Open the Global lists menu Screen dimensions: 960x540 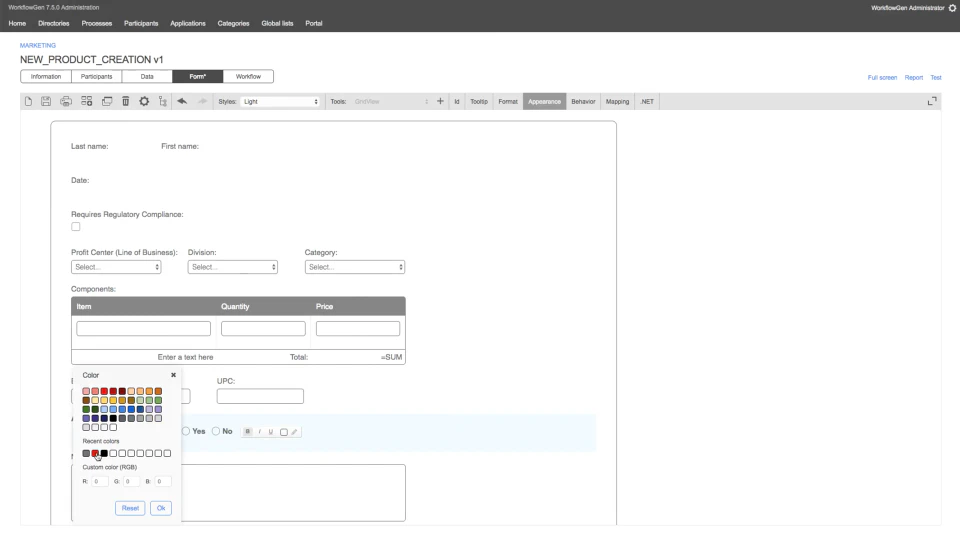coord(277,23)
